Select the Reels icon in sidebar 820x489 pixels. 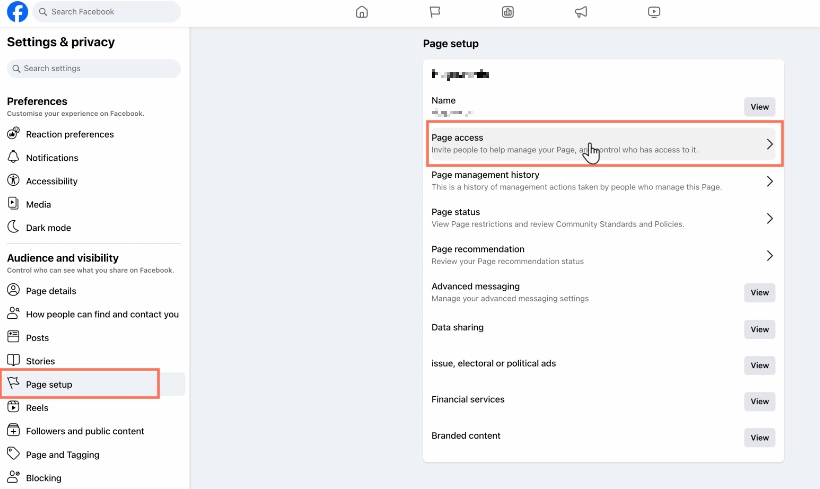[x=13, y=407]
